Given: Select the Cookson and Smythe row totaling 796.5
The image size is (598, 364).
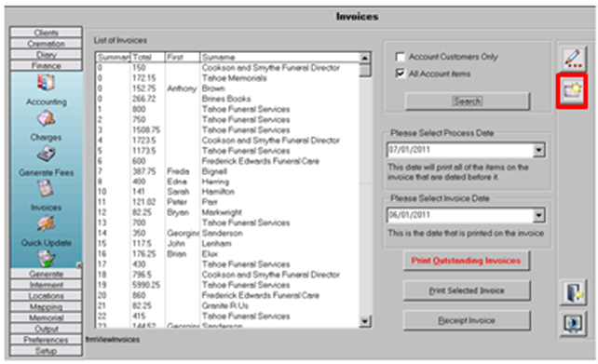Looking at the screenshot, I should pos(227,275).
